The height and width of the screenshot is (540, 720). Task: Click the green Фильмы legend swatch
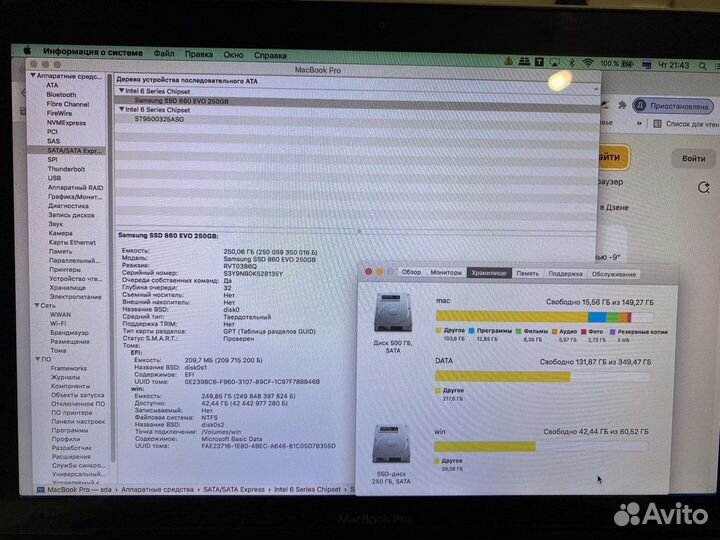coord(518,331)
